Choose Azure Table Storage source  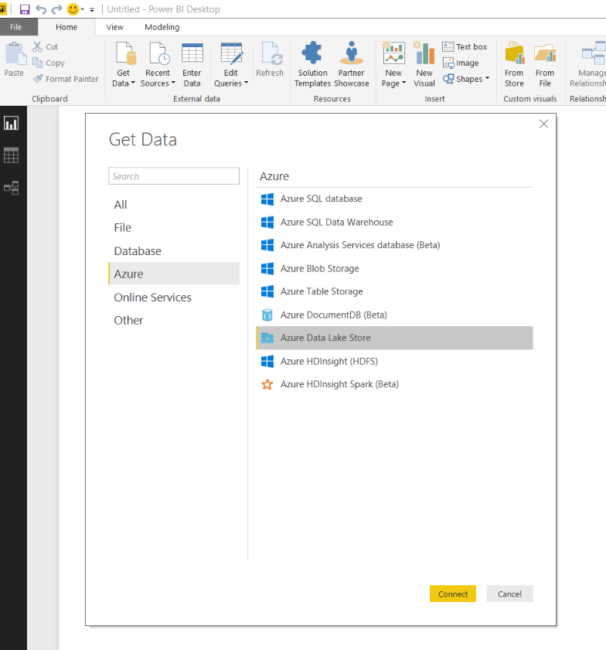tap(395, 291)
